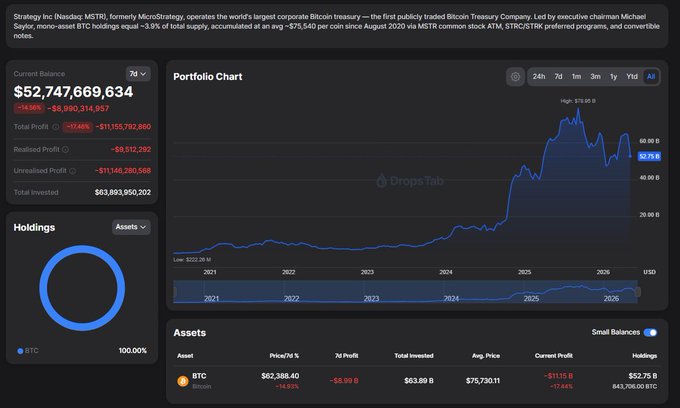This screenshot has width=680, height=408.
Task: Click the $75,730.11 average price cell
Action: (483, 381)
